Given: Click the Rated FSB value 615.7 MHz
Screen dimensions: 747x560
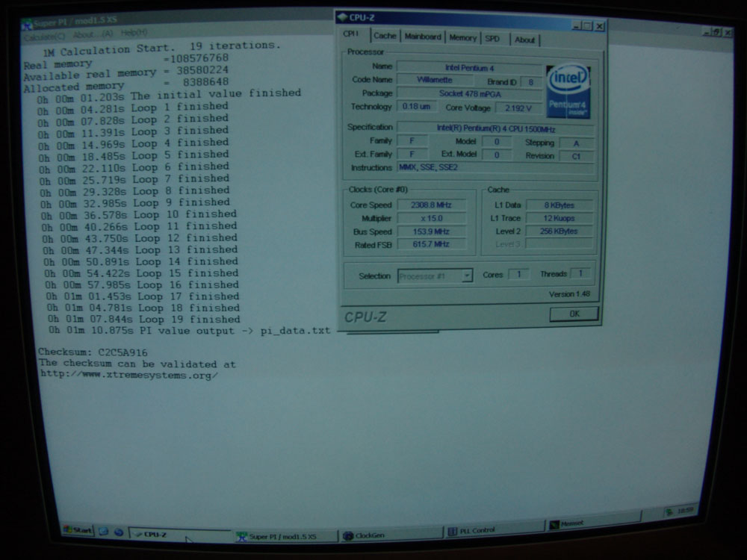Looking at the screenshot, I should (431, 244).
